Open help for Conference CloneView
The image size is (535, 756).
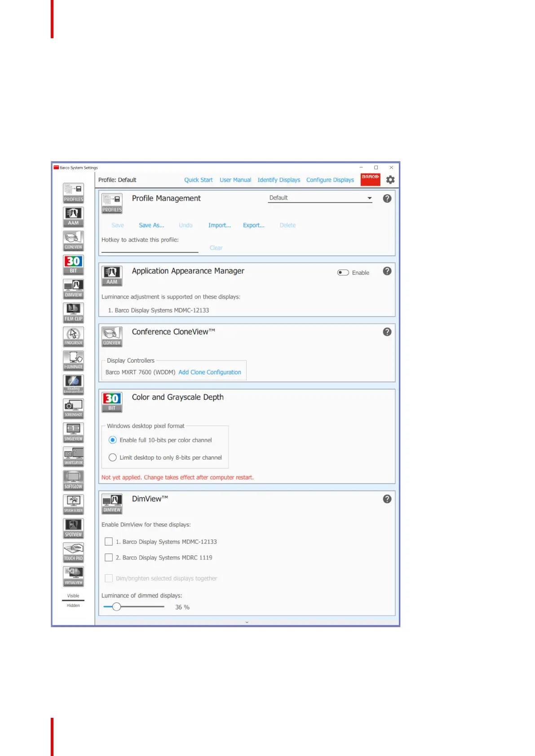coord(387,332)
